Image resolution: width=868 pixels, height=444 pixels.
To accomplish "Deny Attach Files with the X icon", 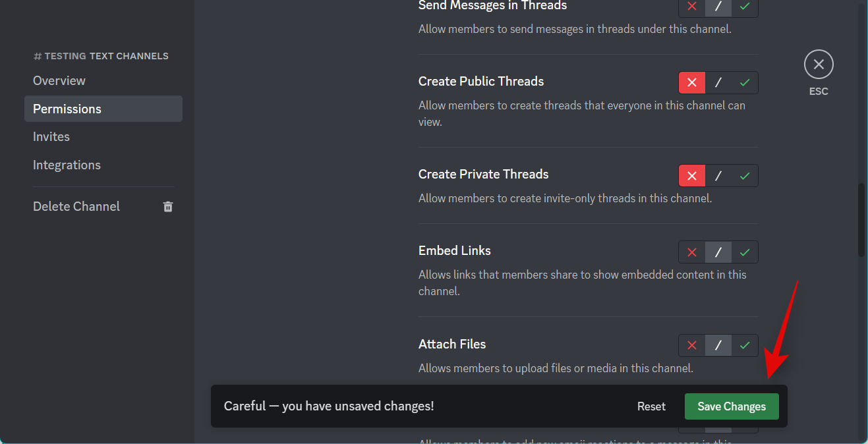I will 692,345.
